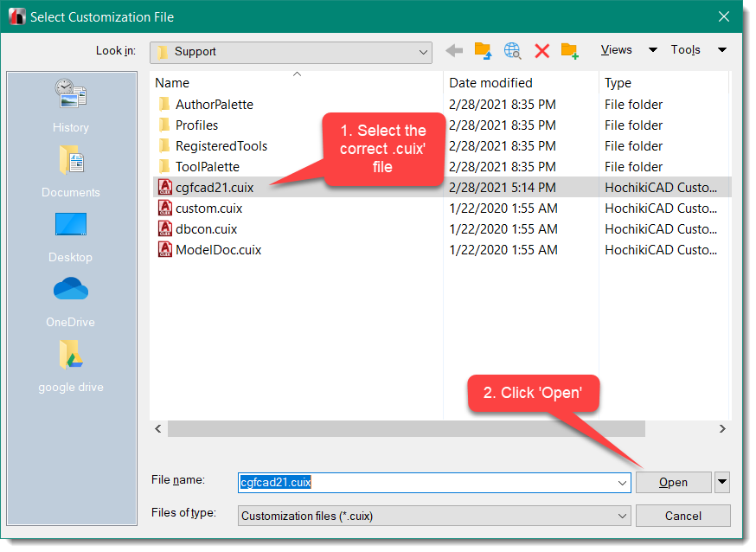Select the RegisteredTools folder icon
Image resolution: width=756 pixels, height=552 pixels.
(164, 145)
